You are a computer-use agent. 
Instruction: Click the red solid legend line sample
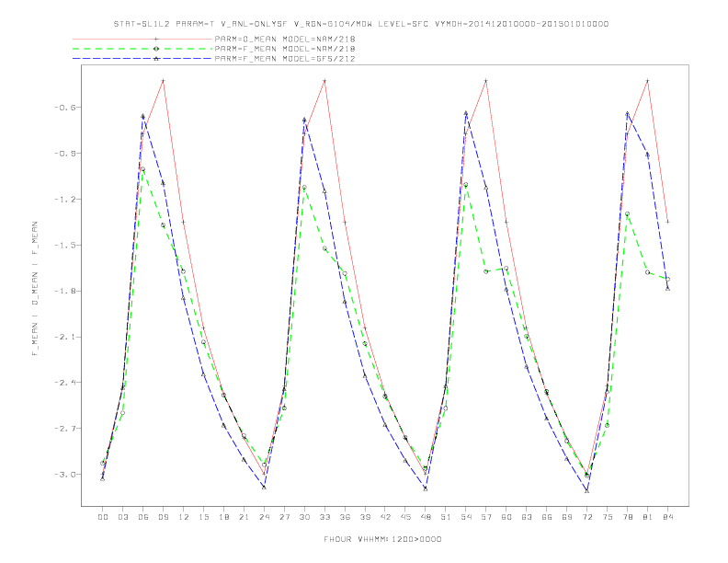(142, 39)
